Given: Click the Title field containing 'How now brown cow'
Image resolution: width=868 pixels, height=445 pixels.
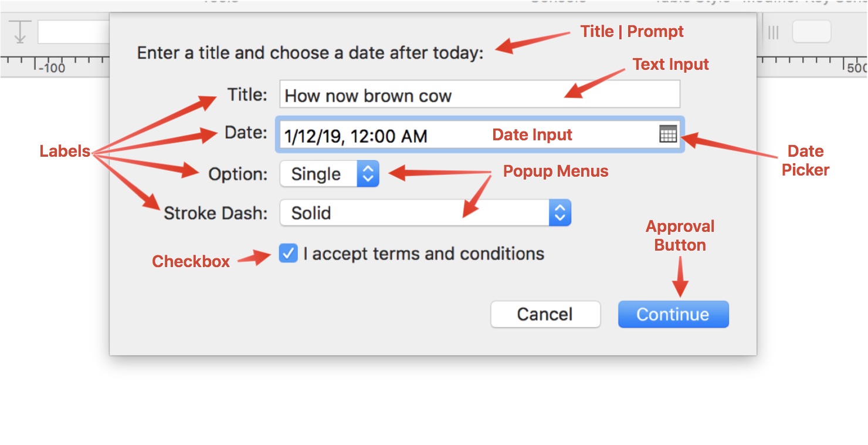Looking at the screenshot, I should (x=479, y=95).
